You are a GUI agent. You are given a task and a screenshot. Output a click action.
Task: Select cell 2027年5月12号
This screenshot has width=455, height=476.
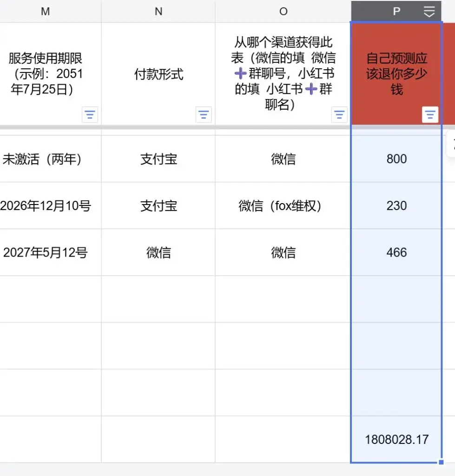50,252
